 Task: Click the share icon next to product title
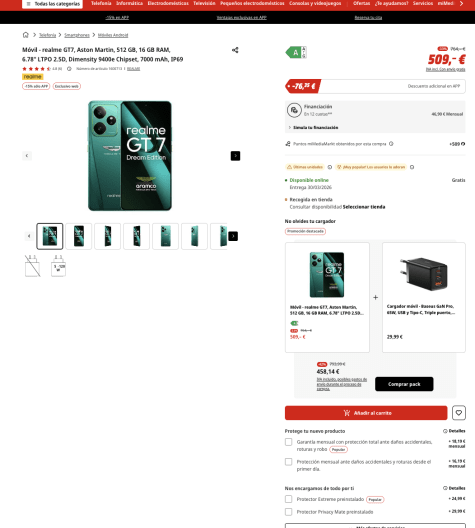[235, 50]
